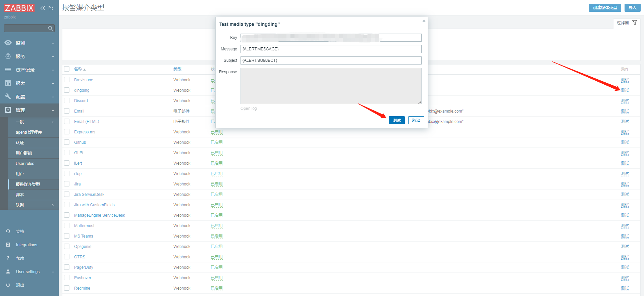Expand the 报表 menu chevron
Viewport: 644px width, 296px height.
tap(53, 83)
